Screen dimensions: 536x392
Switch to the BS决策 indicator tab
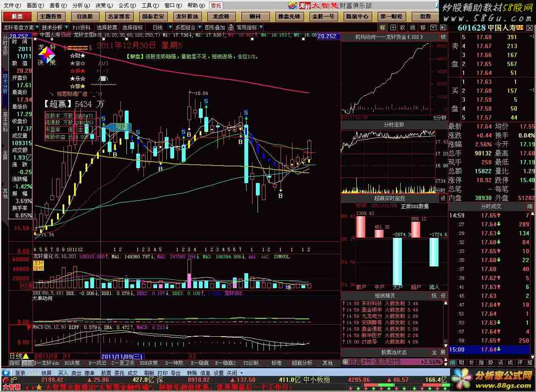coord(72,363)
